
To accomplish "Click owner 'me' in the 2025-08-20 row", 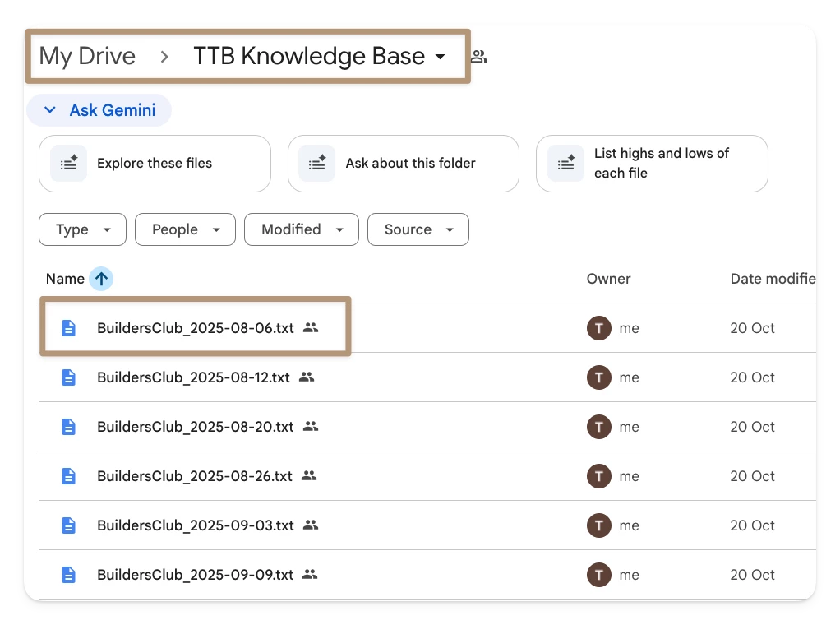I will coord(630,427).
